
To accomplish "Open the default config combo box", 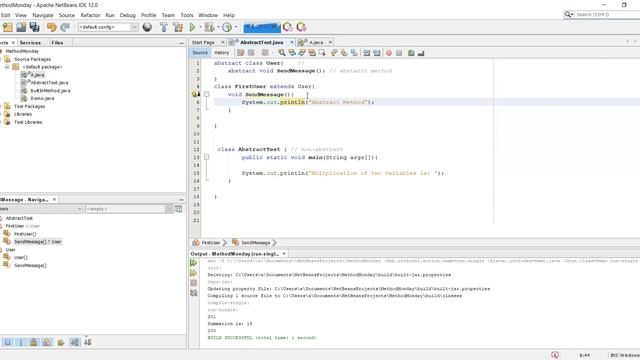I will (108, 27).
